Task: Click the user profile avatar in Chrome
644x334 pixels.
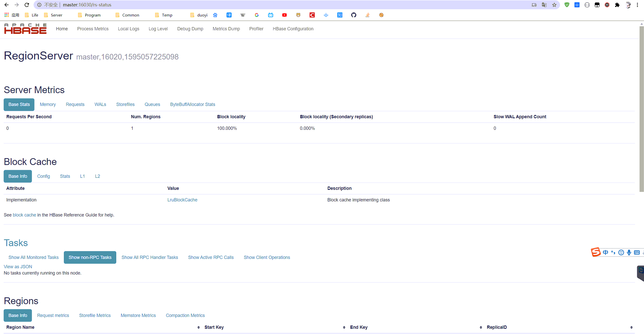Action: [x=628, y=5]
